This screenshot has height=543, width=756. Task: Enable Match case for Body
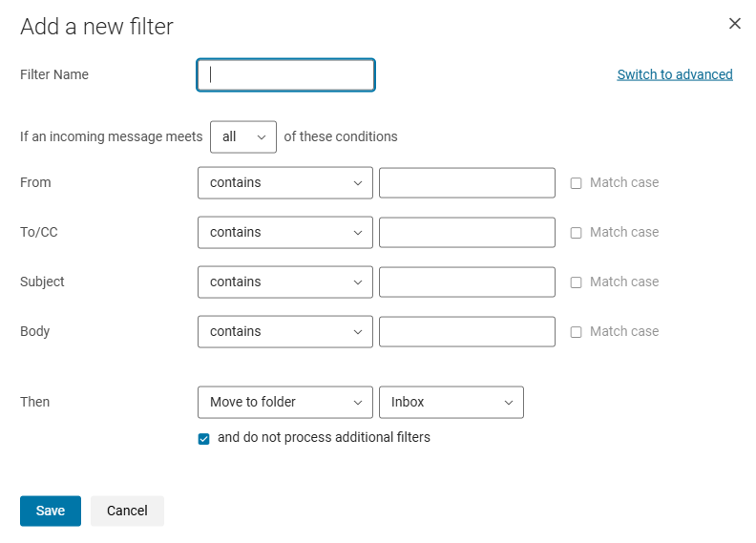click(x=577, y=332)
